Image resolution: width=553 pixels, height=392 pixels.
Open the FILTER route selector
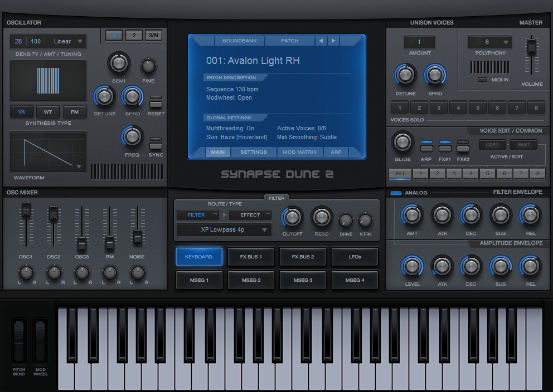point(198,215)
